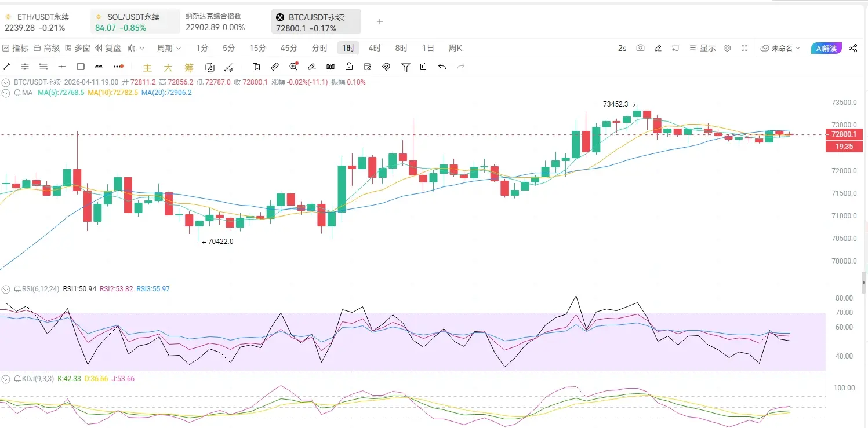The height and width of the screenshot is (428, 868).
Task: Click the candlestick pattern tool icon
Action: (331, 67)
